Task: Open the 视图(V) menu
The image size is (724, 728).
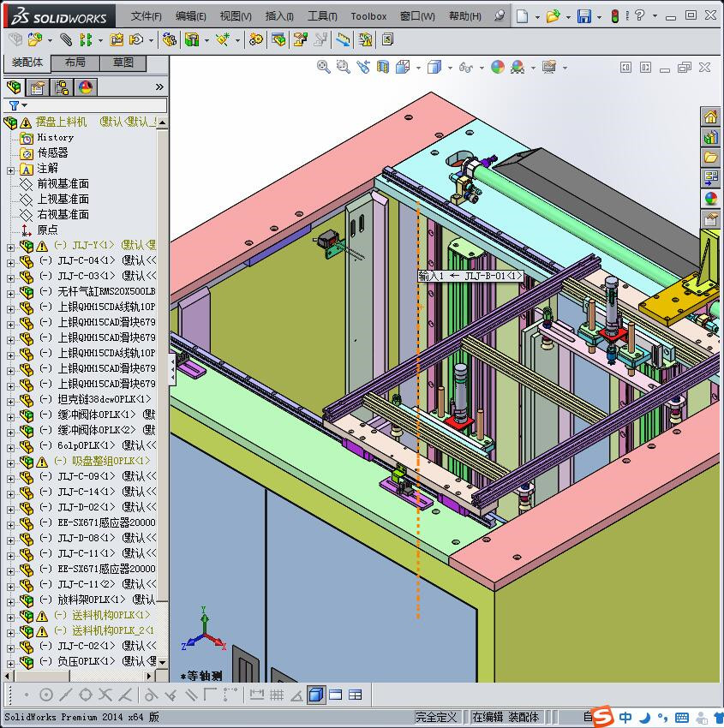Action: [236, 16]
